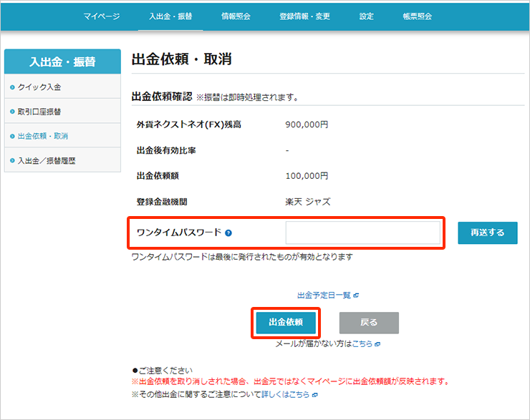Open the 設定 navigation item
The width and height of the screenshot is (530, 420).
[x=366, y=16]
